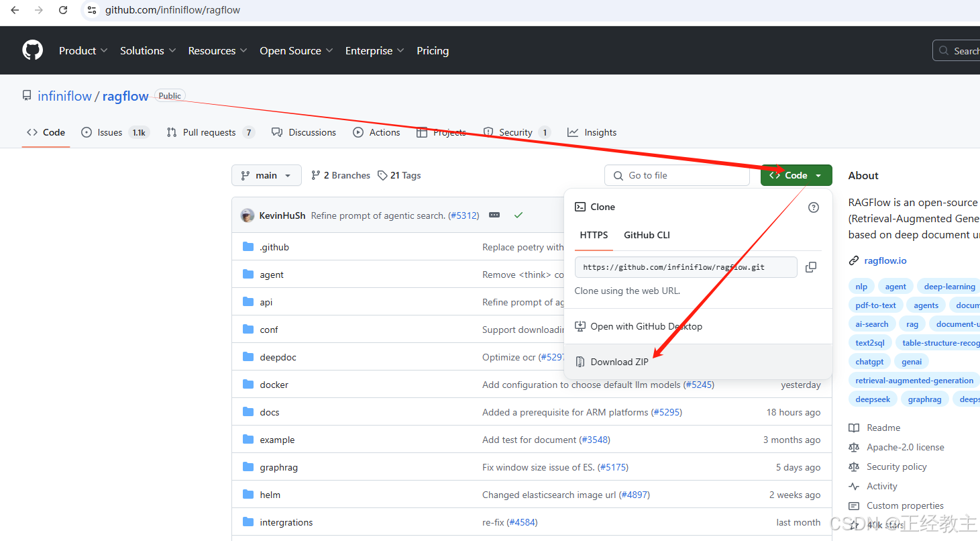980x541 pixels.
Task: Choose Download ZIP from the Code menu
Action: (698, 362)
